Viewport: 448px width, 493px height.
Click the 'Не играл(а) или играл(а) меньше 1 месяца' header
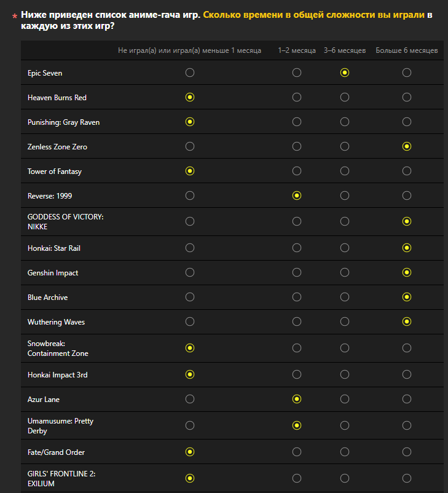point(189,50)
